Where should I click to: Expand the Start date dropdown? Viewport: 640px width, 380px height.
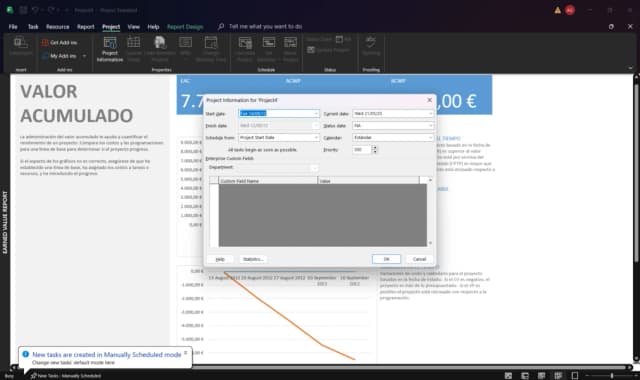pos(316,113)
